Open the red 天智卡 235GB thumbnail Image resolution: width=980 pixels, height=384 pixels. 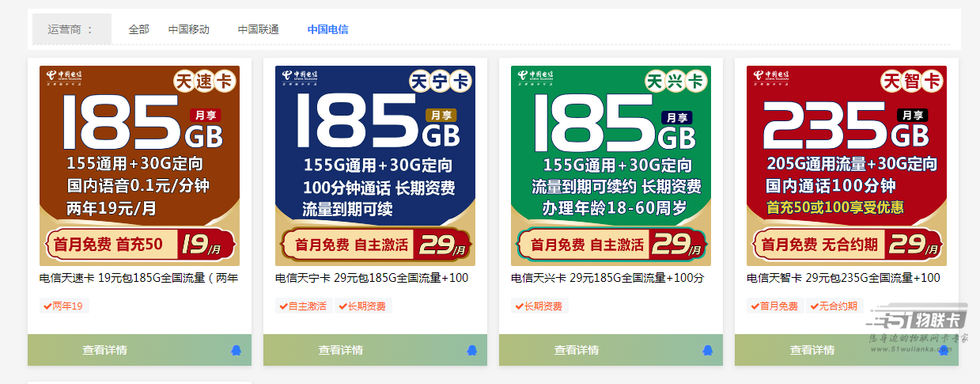coord(846,165)
